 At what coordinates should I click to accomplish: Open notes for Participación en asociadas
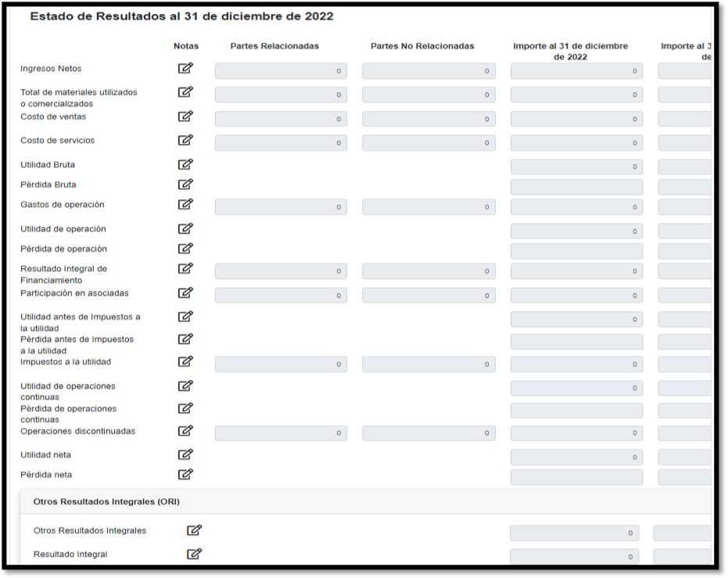click(185, 293)
